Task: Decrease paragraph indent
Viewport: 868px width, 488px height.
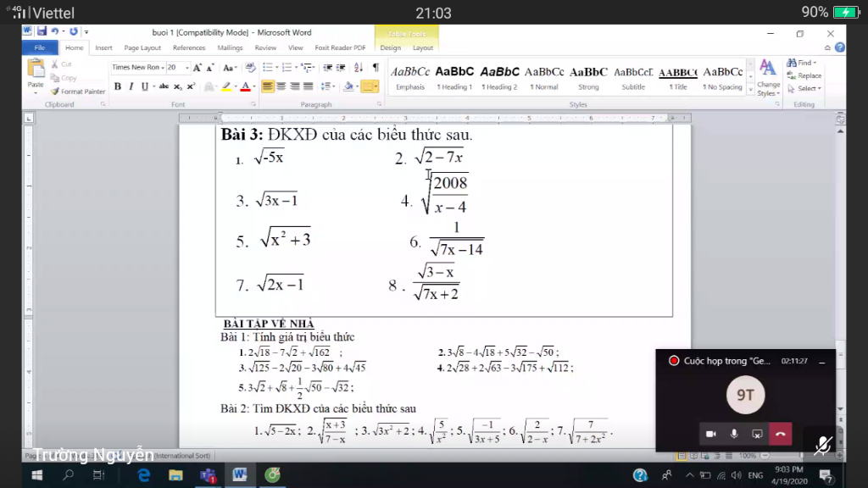Action: click(328, 68)
